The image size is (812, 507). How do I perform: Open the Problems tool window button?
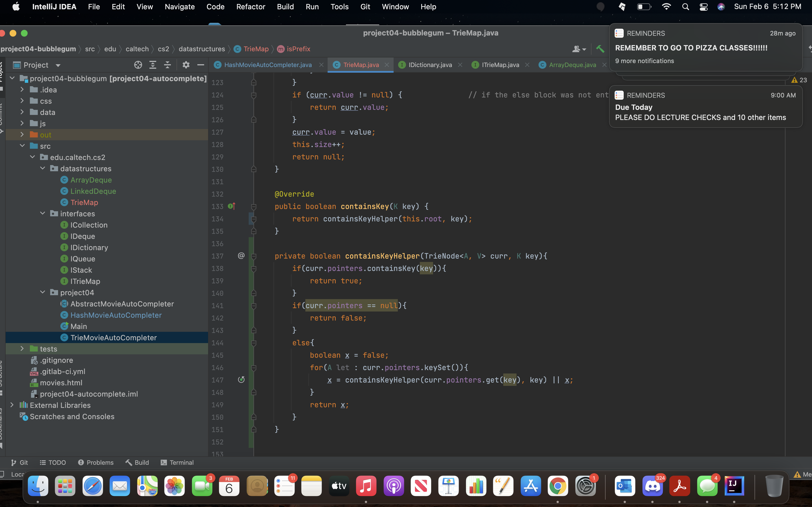tap(96, 462)
